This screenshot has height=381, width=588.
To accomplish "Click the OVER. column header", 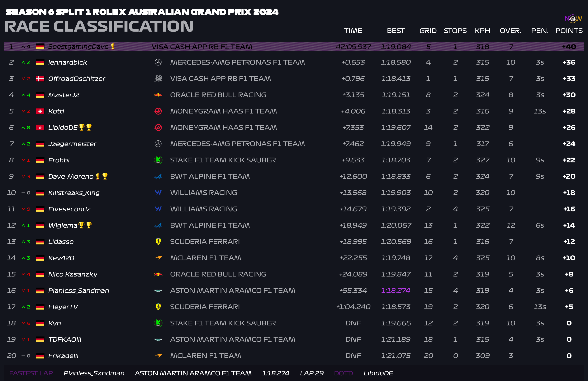I will (x=510, y=31).
